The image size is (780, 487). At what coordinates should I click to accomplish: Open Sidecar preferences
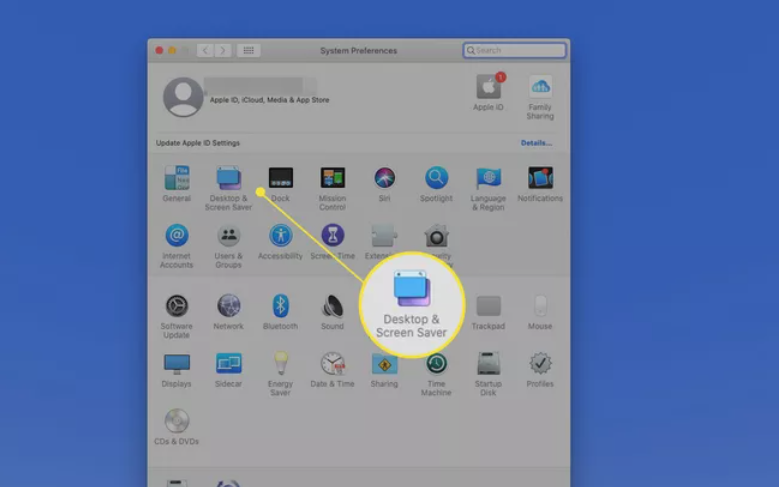[x=229, y=370]
